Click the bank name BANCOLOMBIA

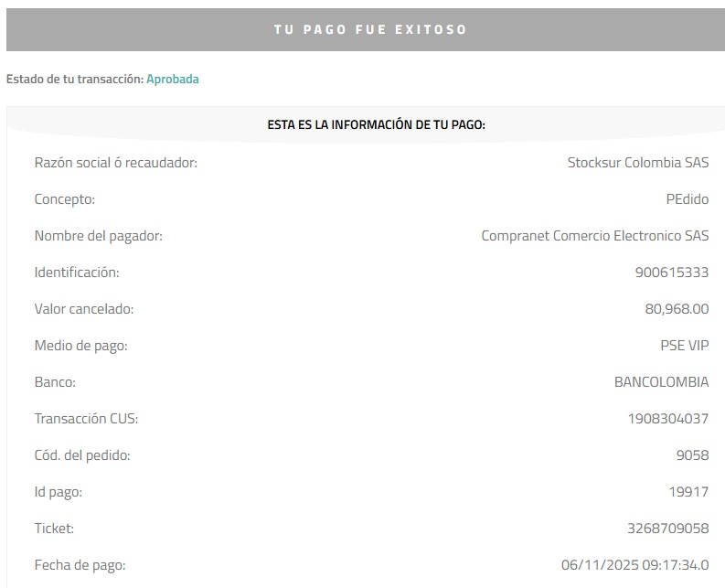(x=661, y=382)
